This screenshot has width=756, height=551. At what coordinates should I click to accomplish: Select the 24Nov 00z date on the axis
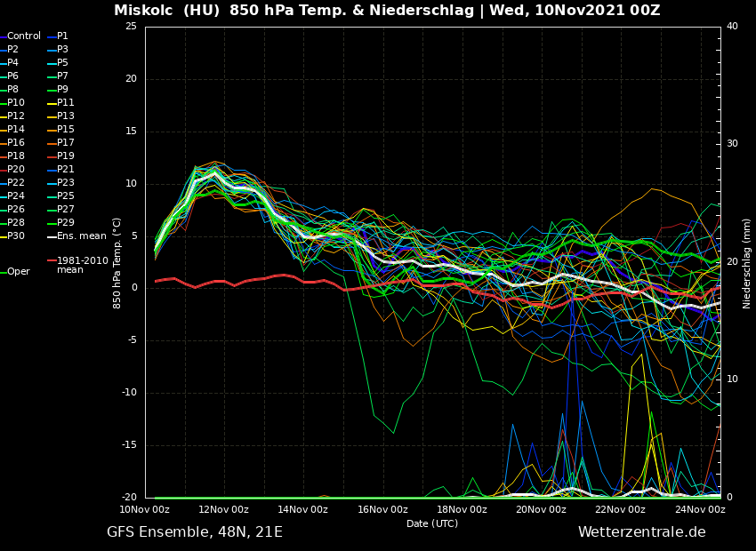(x=699, y=509)
